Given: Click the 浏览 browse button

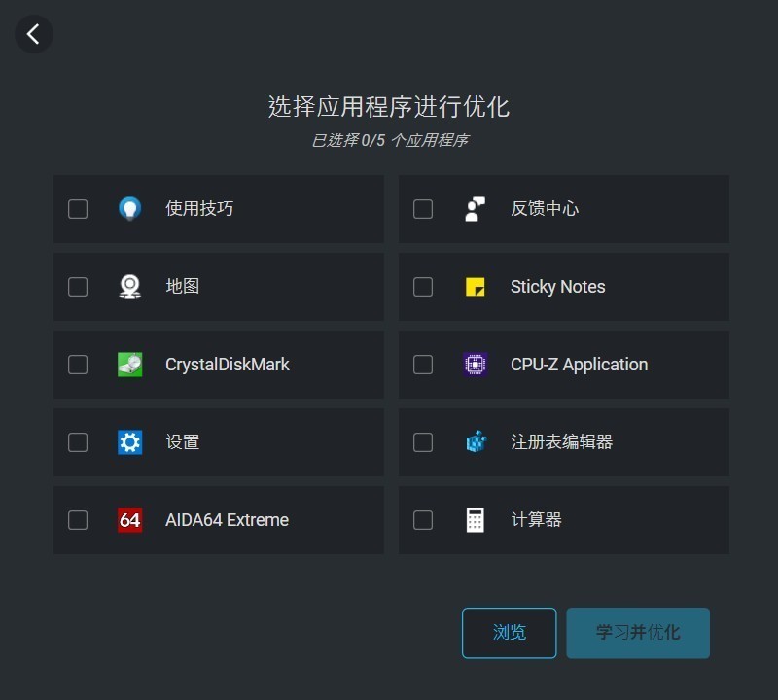Looking at the screenshot, I should coord(509,632).
